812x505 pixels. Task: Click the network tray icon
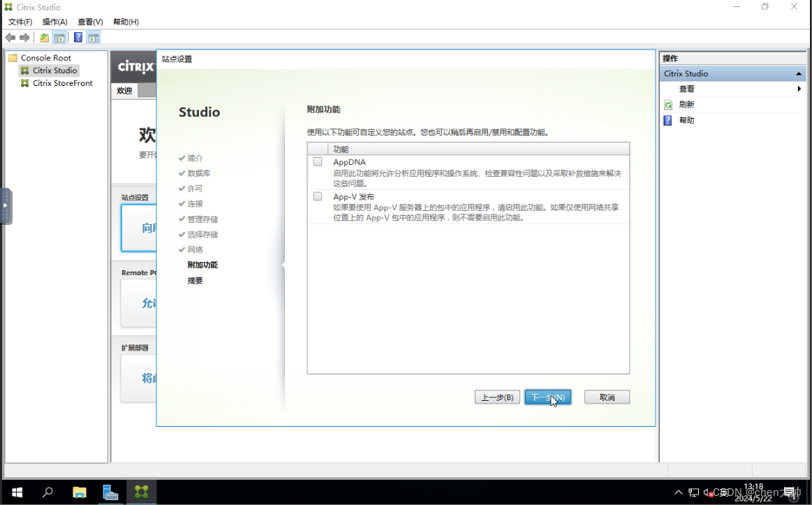694,492
